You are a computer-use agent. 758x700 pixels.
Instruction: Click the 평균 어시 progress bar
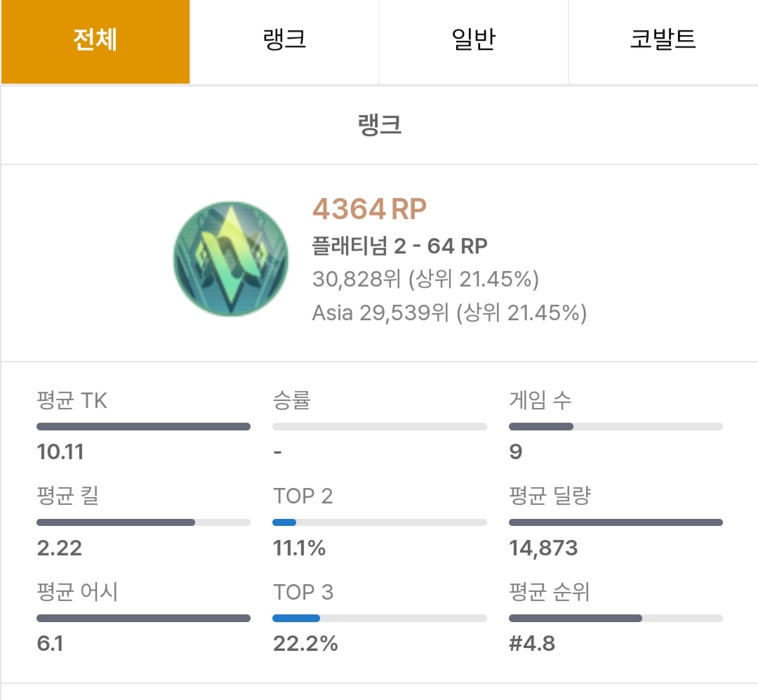(143, 619)
